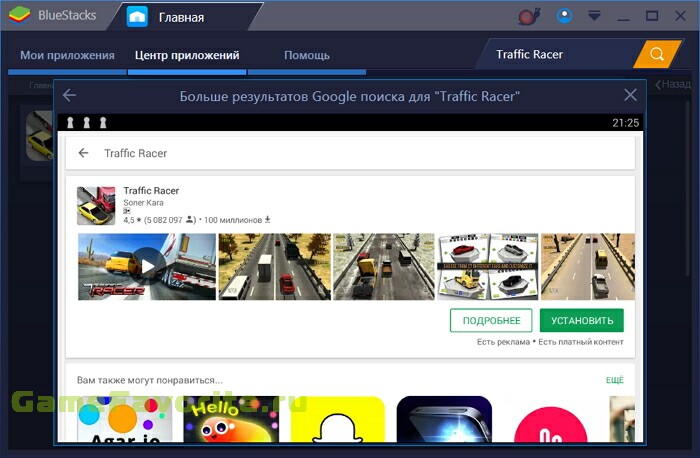
Task: Click the first keyhole notification icon
Action: click(x=70, y=122)
